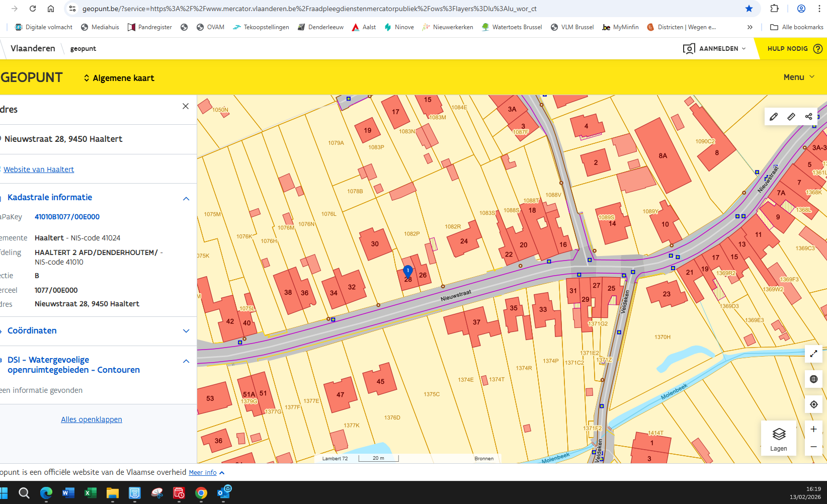Image resolution: width=827 pixels, height=504 pixels.
Task: Activate the ruler measure tool
Action: [791, 117]
